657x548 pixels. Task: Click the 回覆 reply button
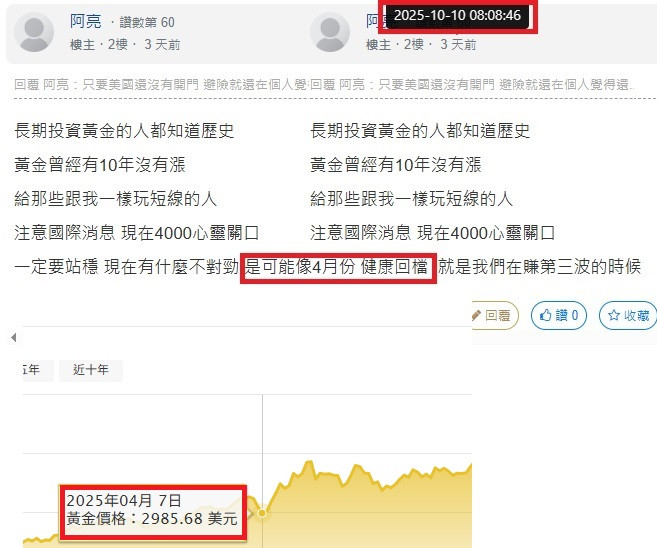click(494, 315)
